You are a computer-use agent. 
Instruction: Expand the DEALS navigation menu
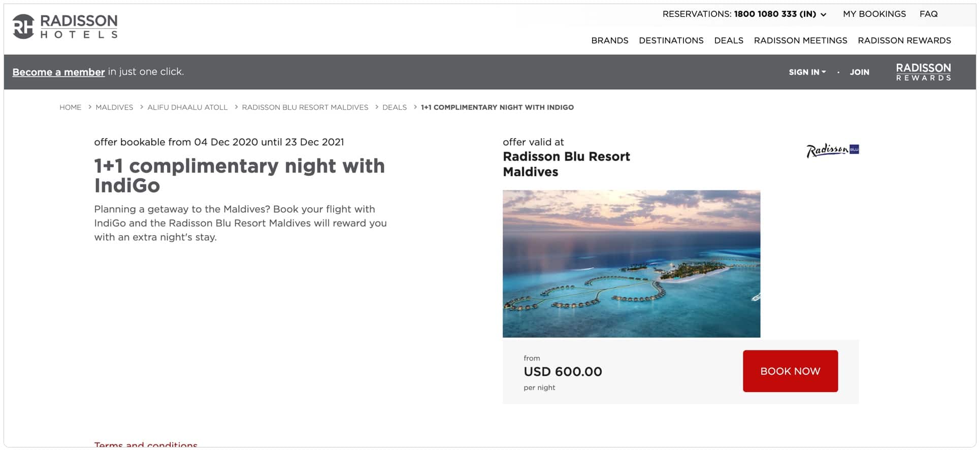pyautogui.click(x=728, y=40)
